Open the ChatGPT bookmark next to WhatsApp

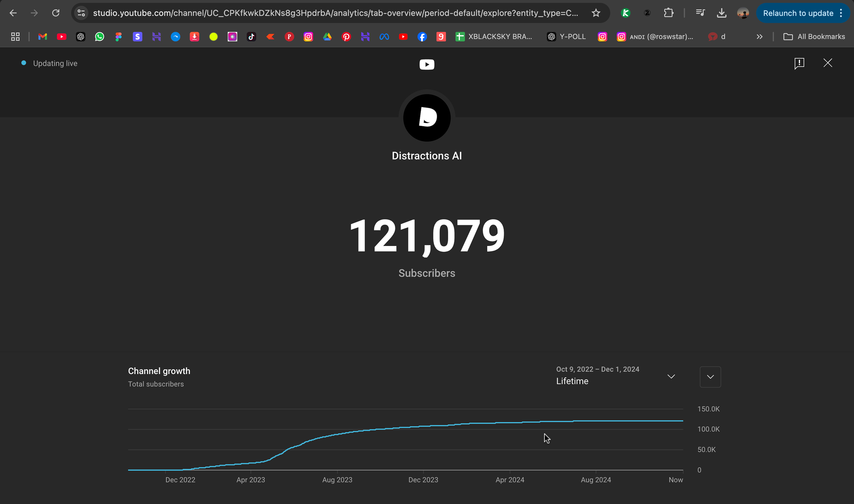coord(80,37)
